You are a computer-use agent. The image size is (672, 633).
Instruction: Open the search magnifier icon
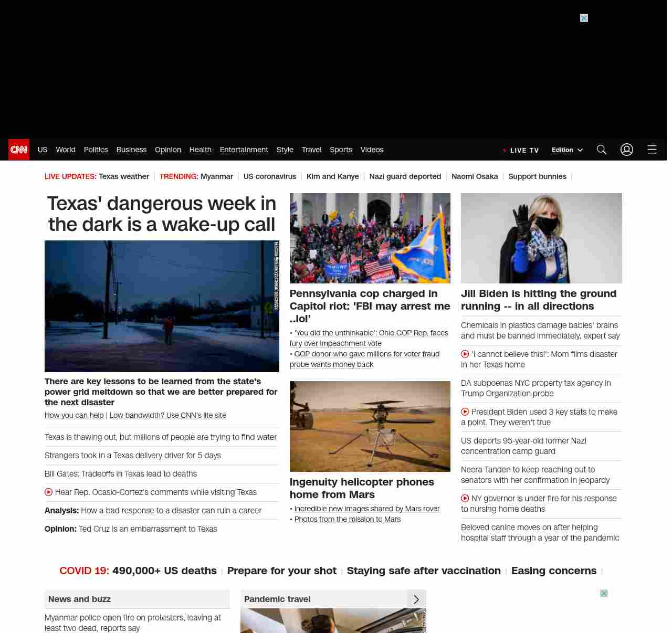point(602,150)
